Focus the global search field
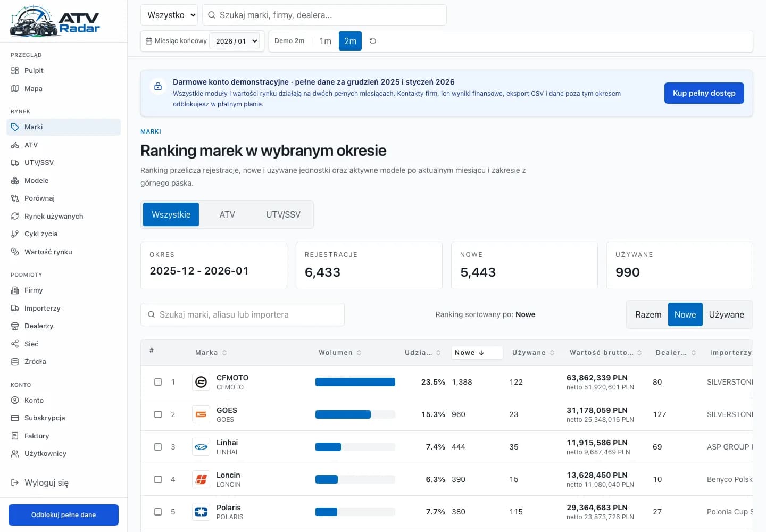The width and height of the screenshot is (766, 532). pos(324,15)
